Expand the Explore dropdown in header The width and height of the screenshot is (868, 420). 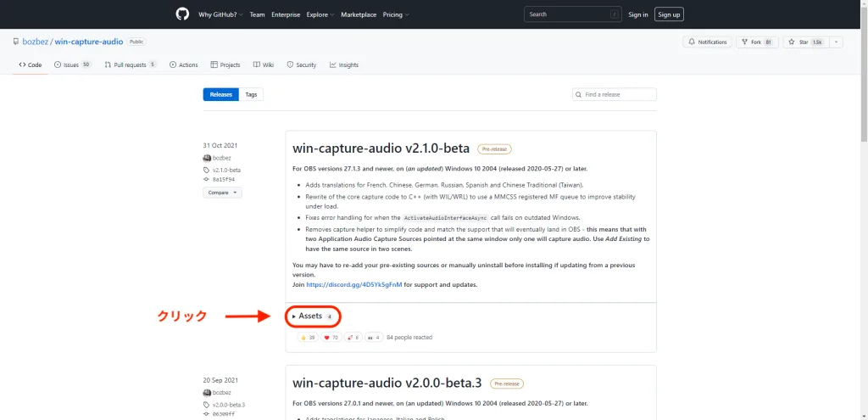point(320,14)
